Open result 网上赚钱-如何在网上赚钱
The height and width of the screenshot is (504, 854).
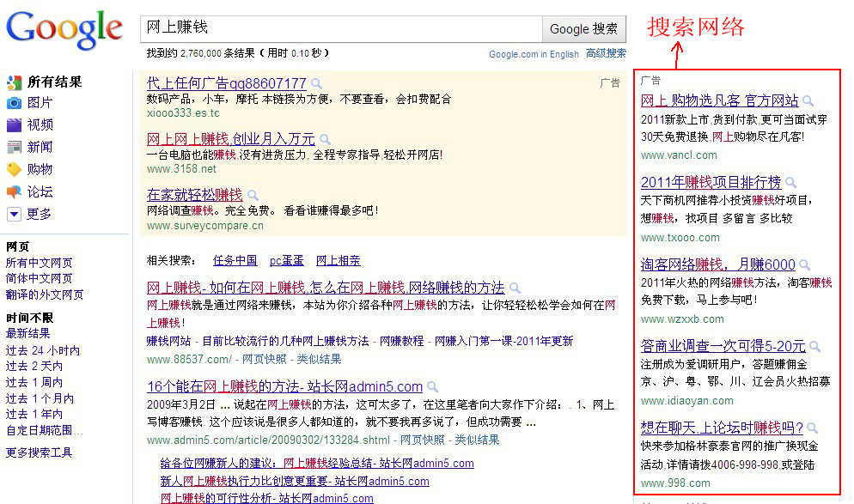click(326, 288)
